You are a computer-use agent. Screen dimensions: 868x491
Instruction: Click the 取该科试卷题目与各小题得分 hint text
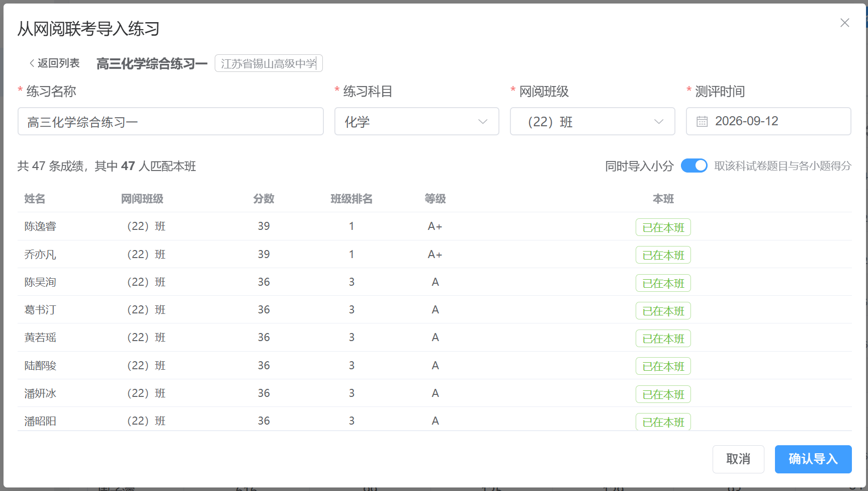click(783, 166)
